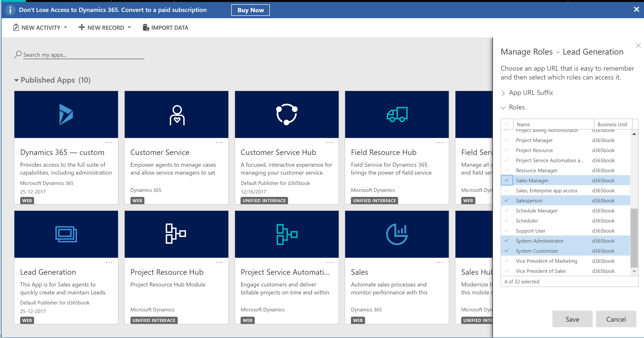Click the roles list scroll-down arrow

click(634, 271)
